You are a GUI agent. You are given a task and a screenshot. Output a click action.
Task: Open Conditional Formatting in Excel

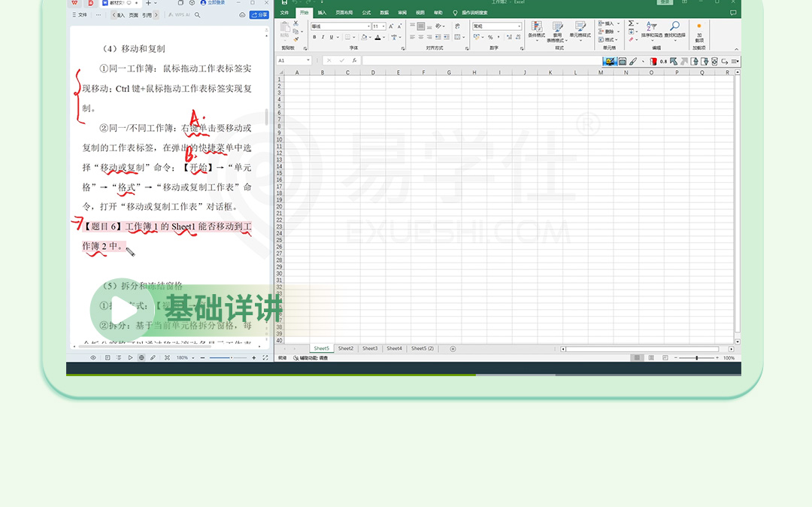537,30
